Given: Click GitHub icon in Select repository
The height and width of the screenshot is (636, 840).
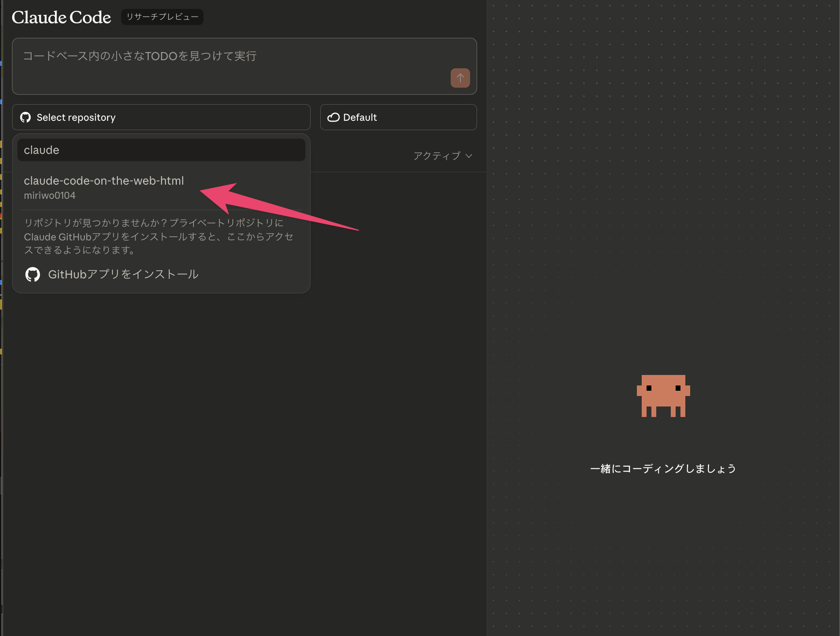Looking at the screenshot, I should pos(25,117).
